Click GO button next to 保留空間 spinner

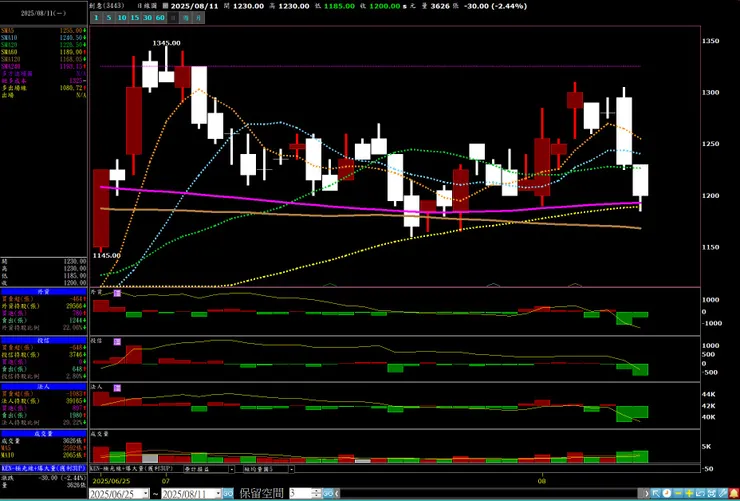point(328,493)
